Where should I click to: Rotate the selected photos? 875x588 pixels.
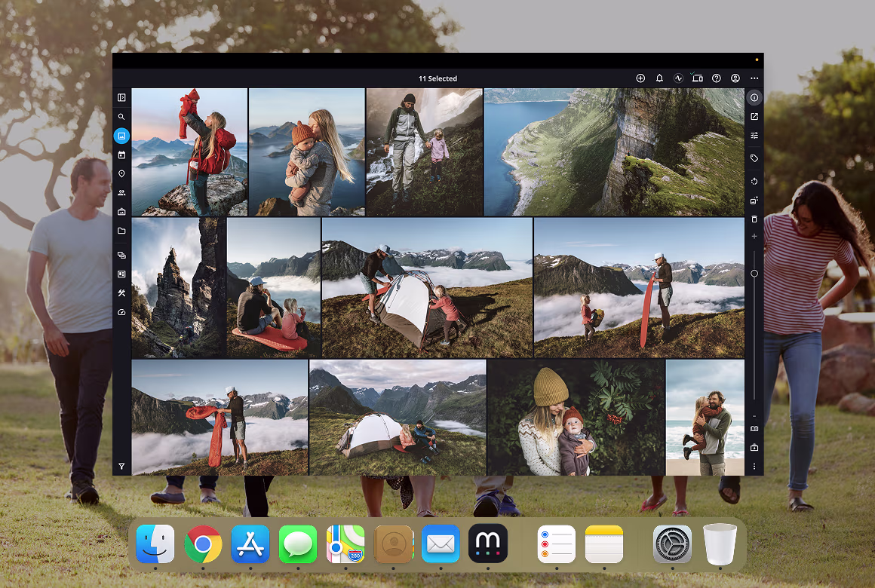click(x=754, y=182)
